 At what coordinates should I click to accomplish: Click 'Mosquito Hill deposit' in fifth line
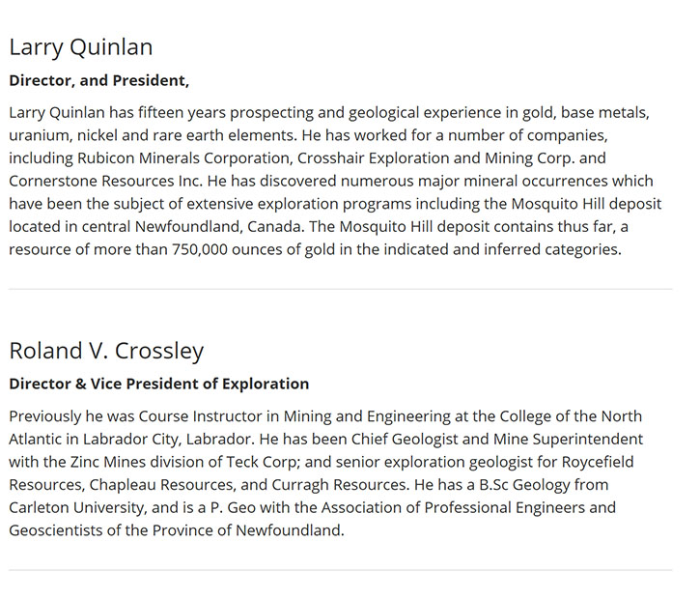[586, 204]
